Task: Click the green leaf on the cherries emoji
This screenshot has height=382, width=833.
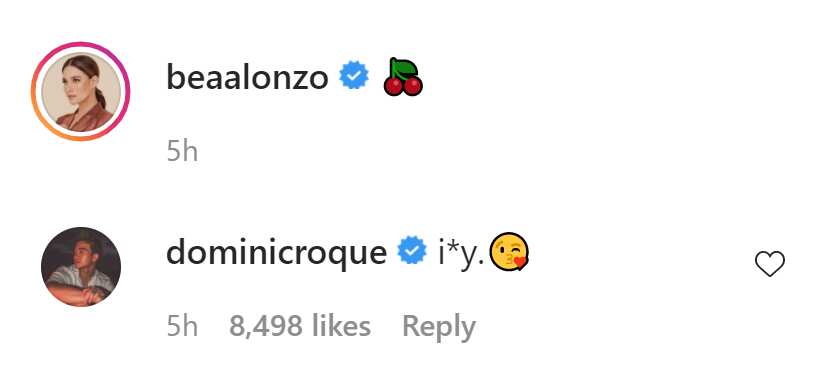Action: (405, 68)
